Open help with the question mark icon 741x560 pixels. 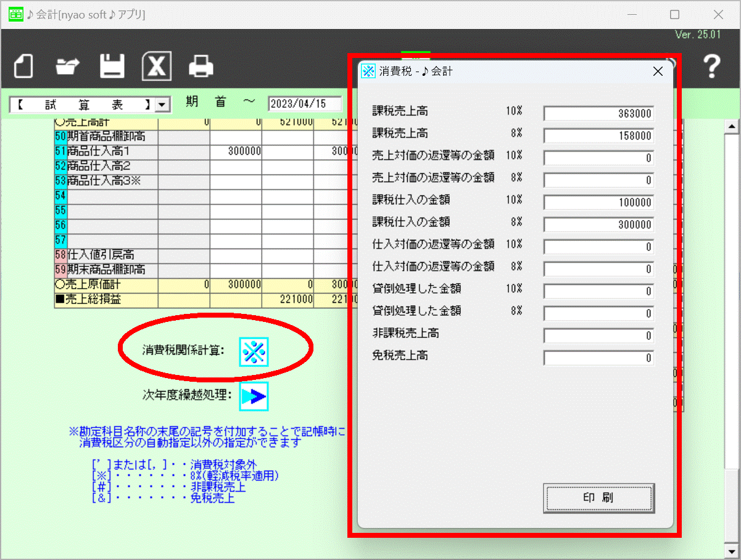click(712, 66)
